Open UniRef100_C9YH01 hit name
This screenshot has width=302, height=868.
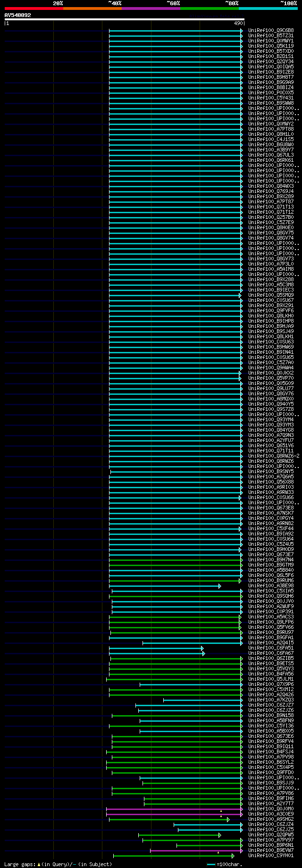tap(271, 855)
